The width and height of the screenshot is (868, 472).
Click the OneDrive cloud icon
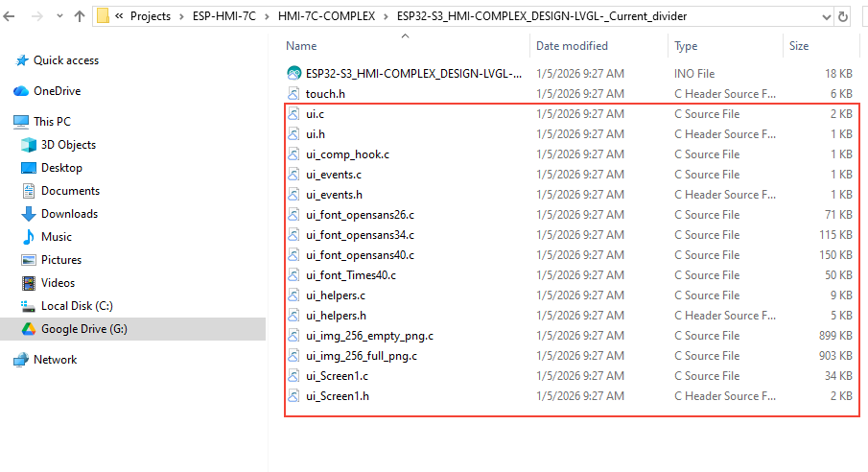[x=21, y=91]
